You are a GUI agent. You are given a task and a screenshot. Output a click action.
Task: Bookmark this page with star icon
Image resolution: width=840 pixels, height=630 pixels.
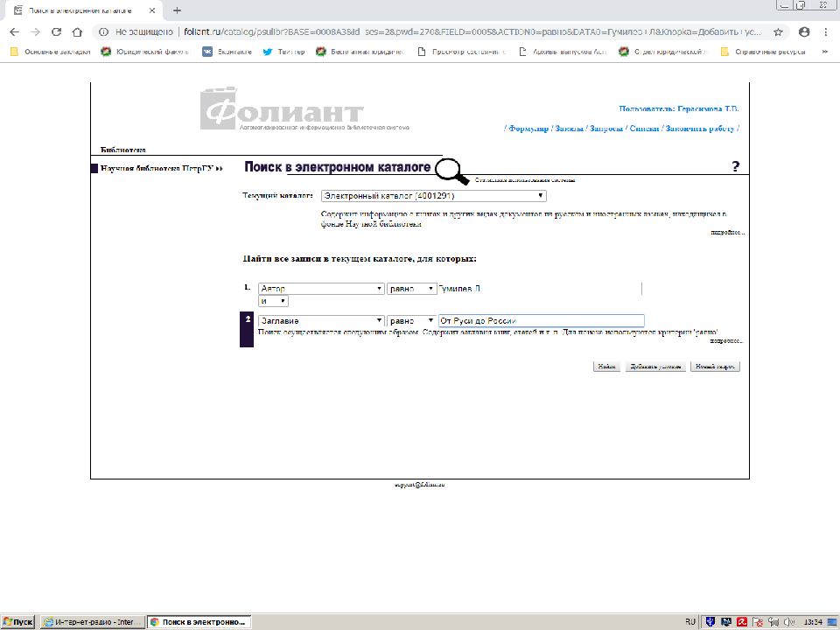pos(778,31)
